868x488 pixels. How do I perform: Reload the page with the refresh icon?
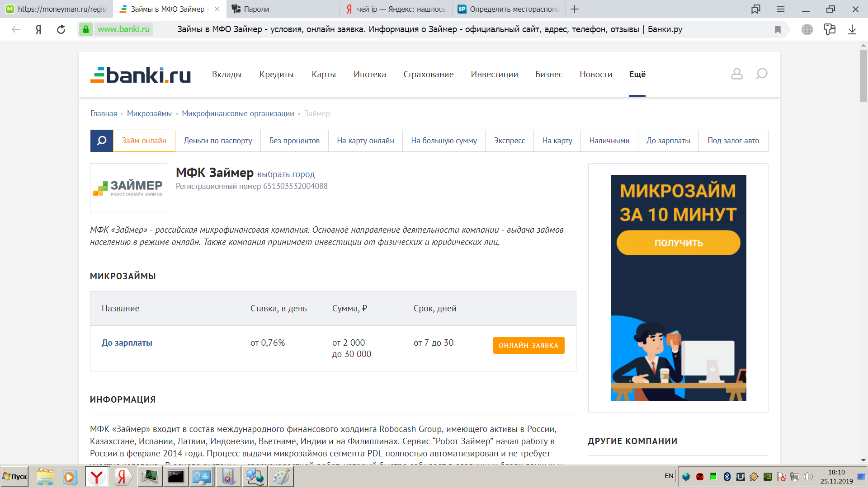[x=61, y=29]
